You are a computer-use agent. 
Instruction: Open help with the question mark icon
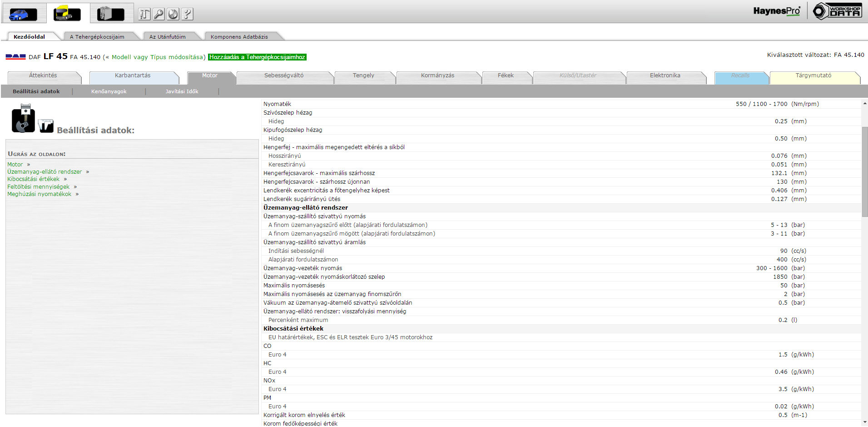[x=188, y=14]
